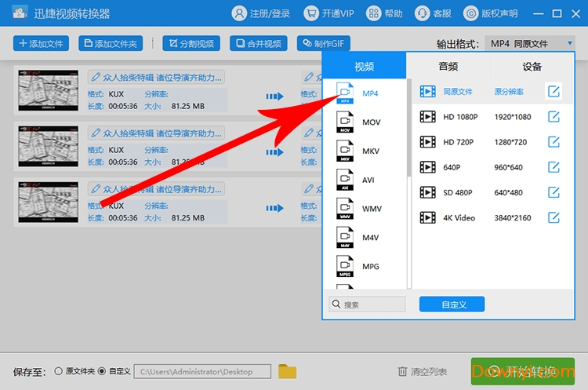Click the HD 1080P film icon

pyautogui.click(x=427, y=117)
